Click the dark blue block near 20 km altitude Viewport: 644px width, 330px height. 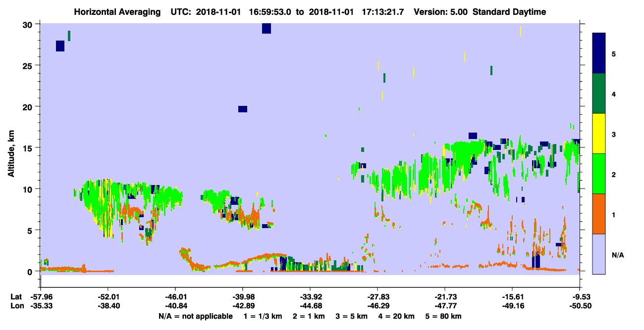click(x=243, y=109)
